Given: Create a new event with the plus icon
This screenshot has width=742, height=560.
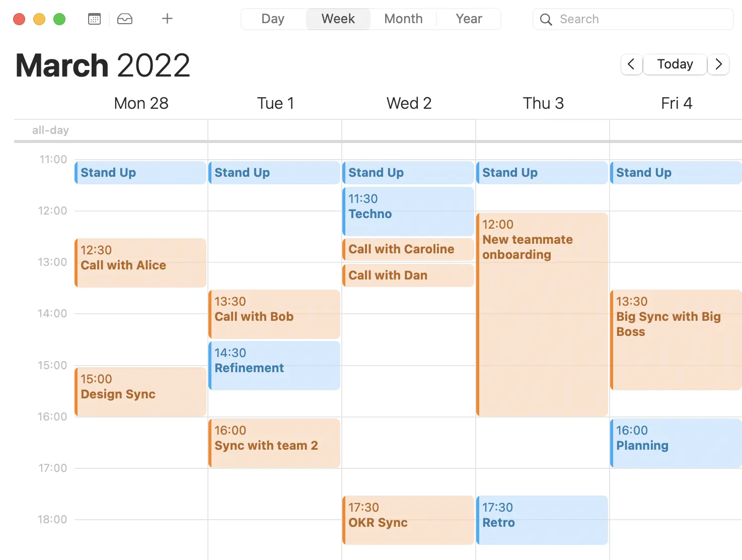Looking at the screenshot, I should (x=167, y=19).
